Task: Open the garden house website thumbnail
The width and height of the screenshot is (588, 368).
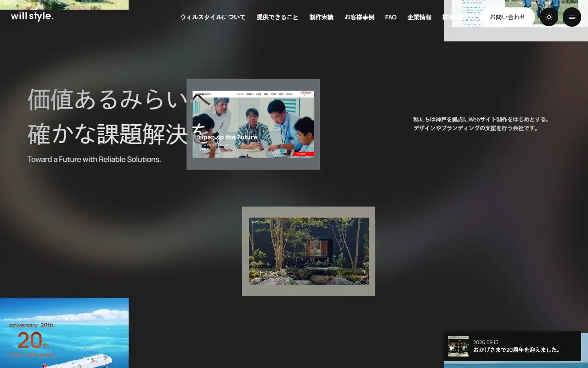Action: coord(309,251)
